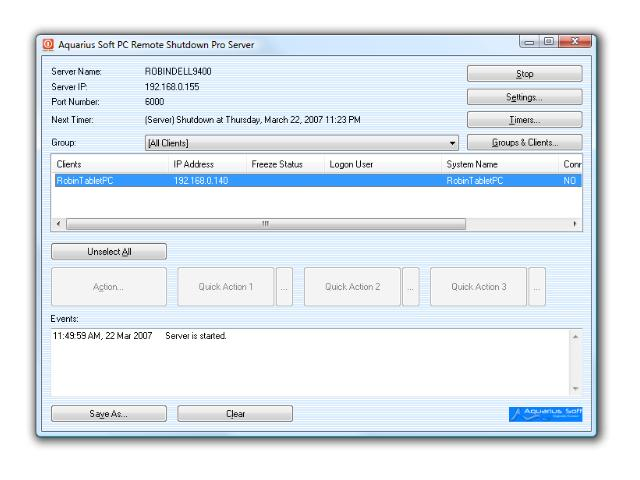Click the app icon in the title bar
Screen dimensions: 640x480
[x=48, y=44]
